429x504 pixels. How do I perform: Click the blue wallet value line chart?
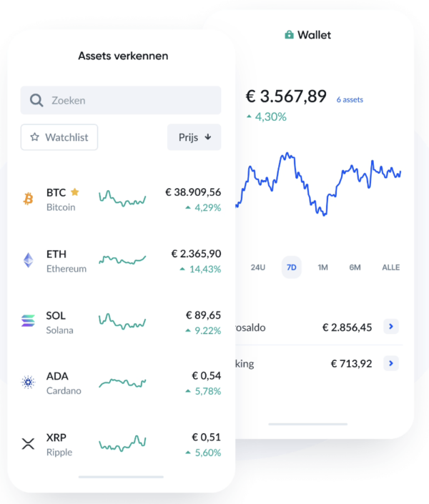(318, 182)
